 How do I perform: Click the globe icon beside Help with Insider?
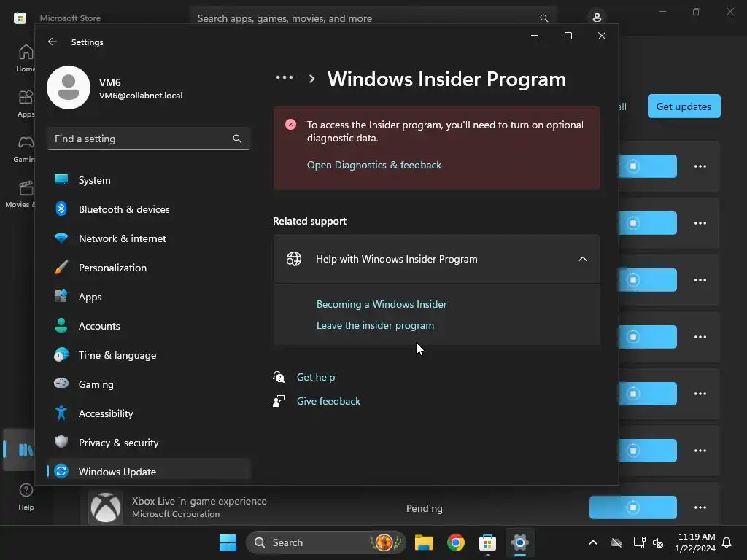[294, 259]
